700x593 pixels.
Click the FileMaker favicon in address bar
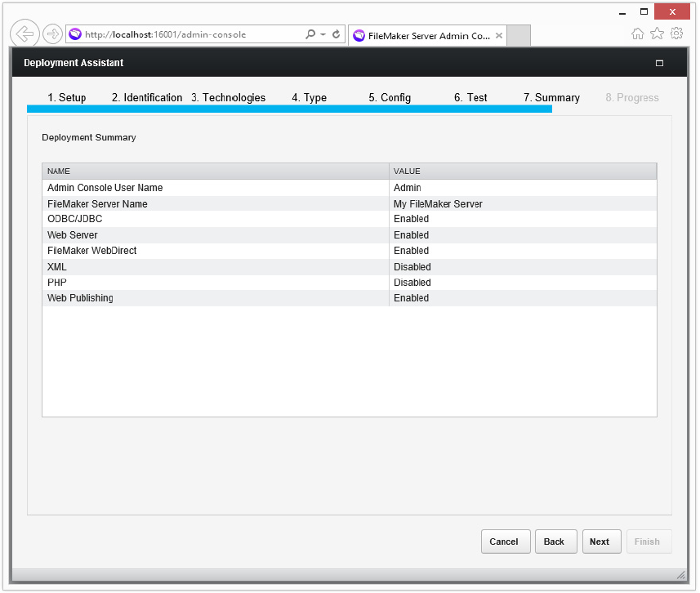pos(75,34)
